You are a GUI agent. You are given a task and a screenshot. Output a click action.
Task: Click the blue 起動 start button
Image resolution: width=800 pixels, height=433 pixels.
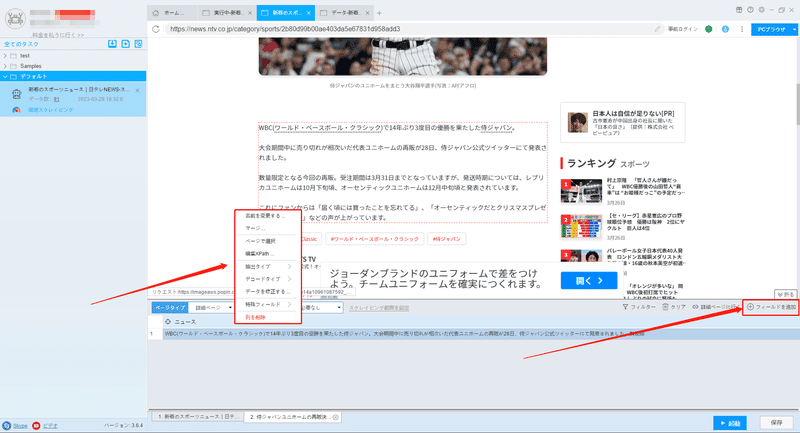[730, 423]
